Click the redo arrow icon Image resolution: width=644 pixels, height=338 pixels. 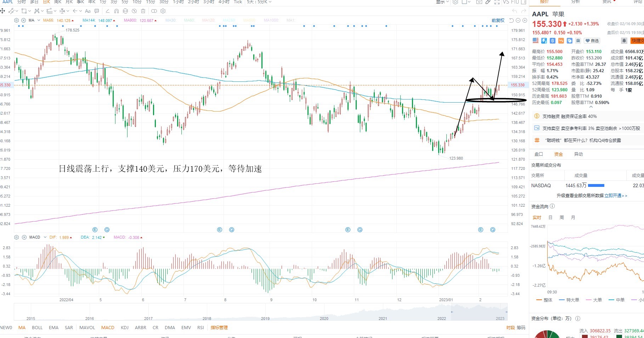pos(524,11)
